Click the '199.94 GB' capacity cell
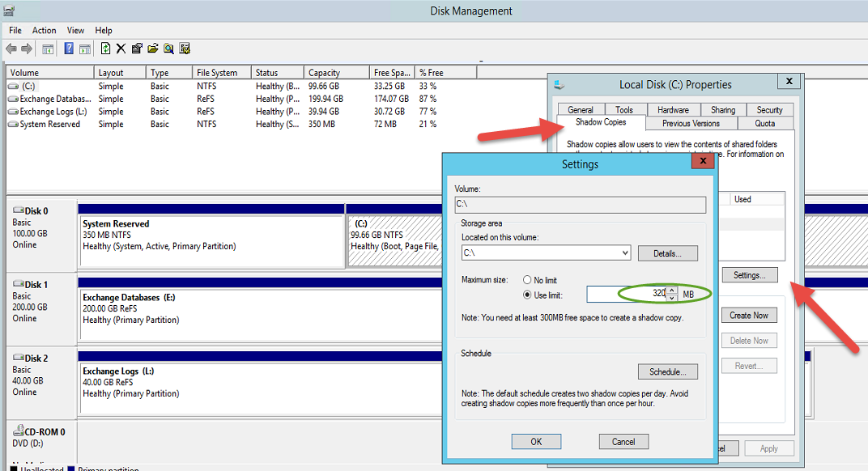868x471 pixels. tap(325, 99)
